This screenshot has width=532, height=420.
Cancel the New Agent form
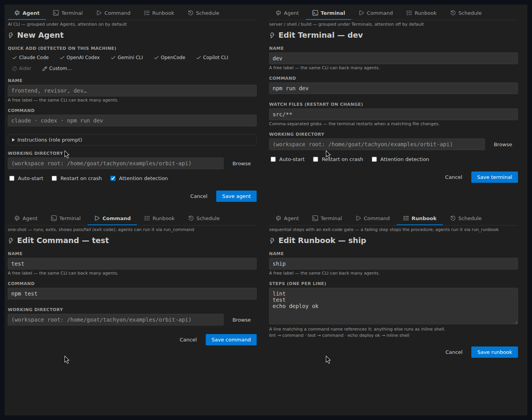pos(199,196)
